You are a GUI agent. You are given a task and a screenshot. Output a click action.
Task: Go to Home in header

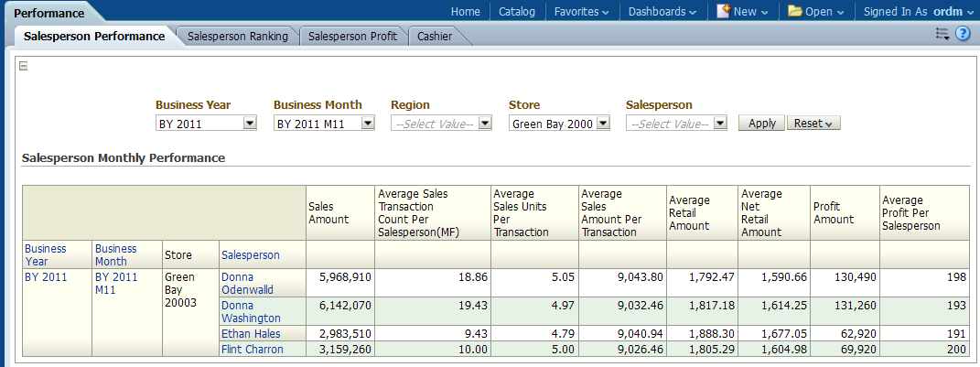[465, 12]
